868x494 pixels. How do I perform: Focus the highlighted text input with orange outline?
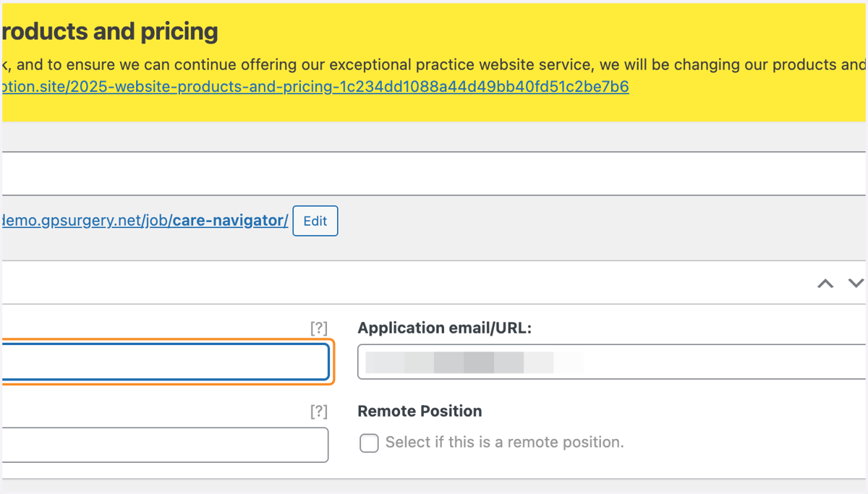click(166, 362)
